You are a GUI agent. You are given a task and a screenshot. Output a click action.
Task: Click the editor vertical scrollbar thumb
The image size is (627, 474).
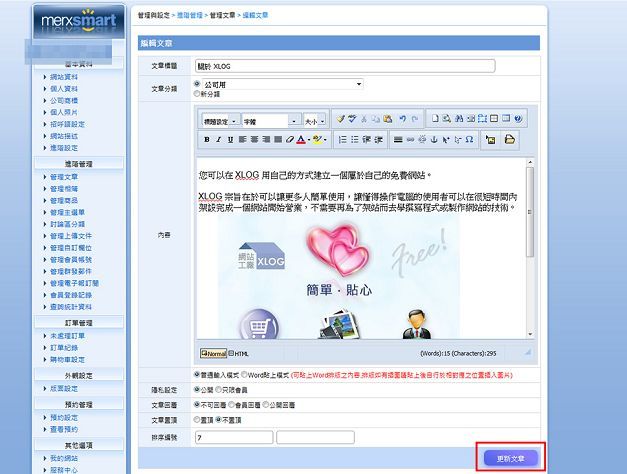pos(530,212)
